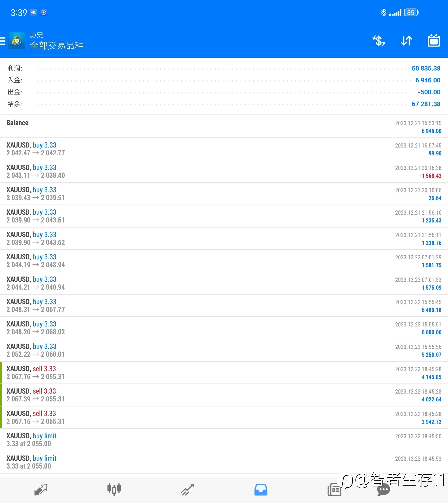Open the sell trade with profit 3 942.72

point(224,418)
